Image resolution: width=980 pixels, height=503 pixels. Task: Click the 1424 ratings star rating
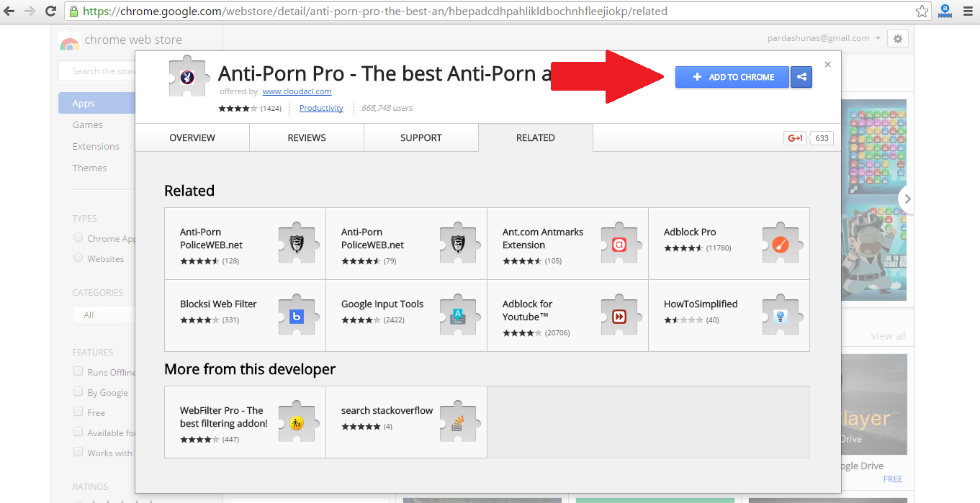[238, 108]
